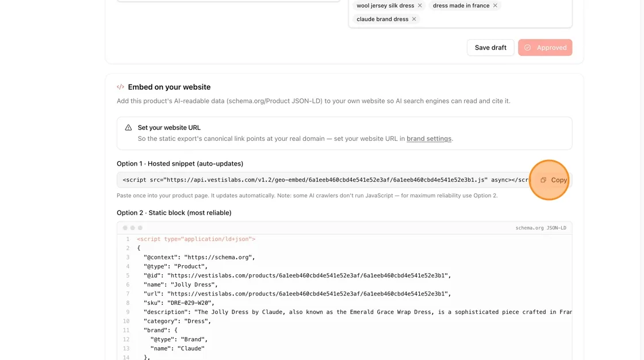Remove the 'dress made in france' tag
Viewport: 644px width, 360px height.
(x=495, y=5)
